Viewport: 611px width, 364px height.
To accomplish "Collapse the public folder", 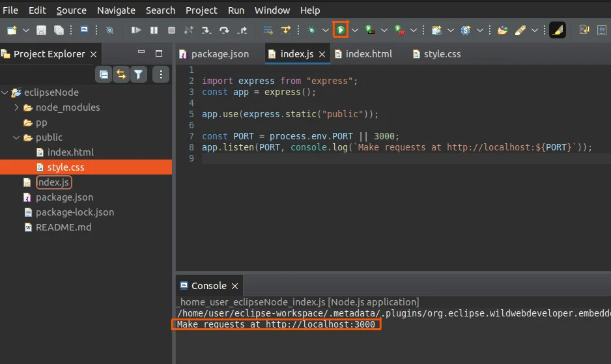I will [x=17, y=137].
